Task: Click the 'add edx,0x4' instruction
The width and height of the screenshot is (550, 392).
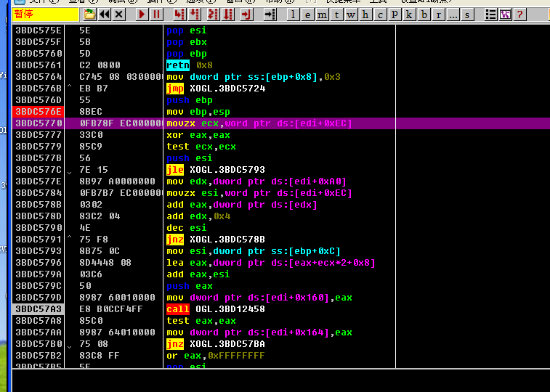Action: [198, 216]
